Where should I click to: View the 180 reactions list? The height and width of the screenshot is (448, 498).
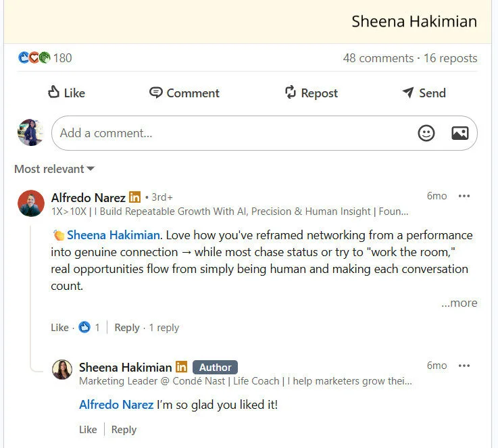tap(63, 58)
